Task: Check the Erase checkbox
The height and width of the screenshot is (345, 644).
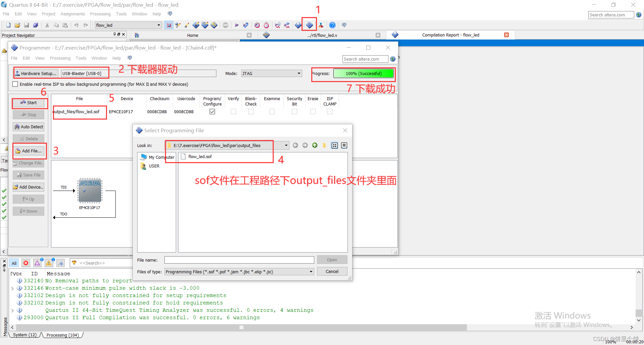Action: click(313, 112)
